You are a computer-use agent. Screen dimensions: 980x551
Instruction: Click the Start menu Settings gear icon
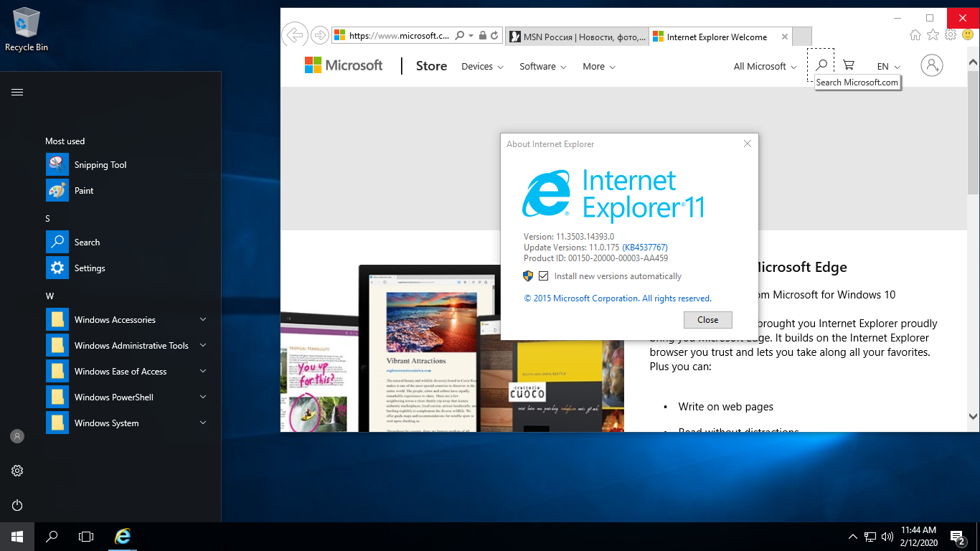click(17, 471)
